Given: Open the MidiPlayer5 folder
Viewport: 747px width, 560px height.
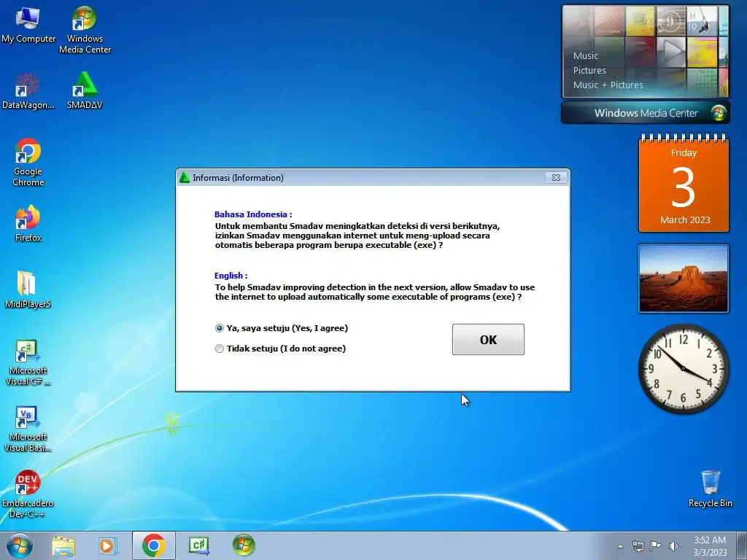Looking at the screenshot, I should pyautogui.click(x=28, y=289).
